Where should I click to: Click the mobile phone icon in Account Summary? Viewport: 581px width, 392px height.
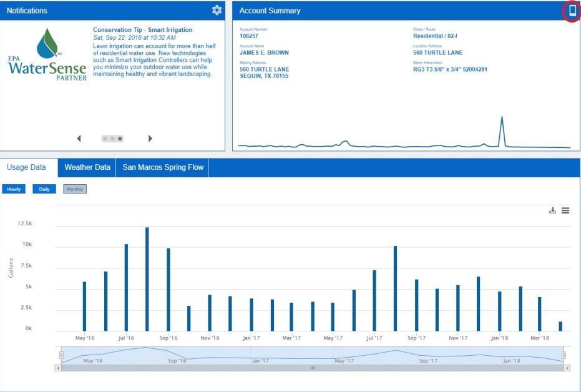pos(572,11)
